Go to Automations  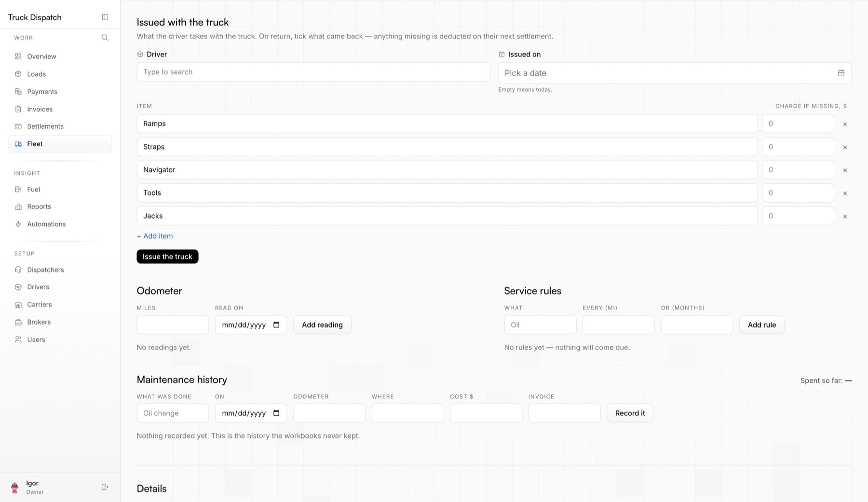60,224
